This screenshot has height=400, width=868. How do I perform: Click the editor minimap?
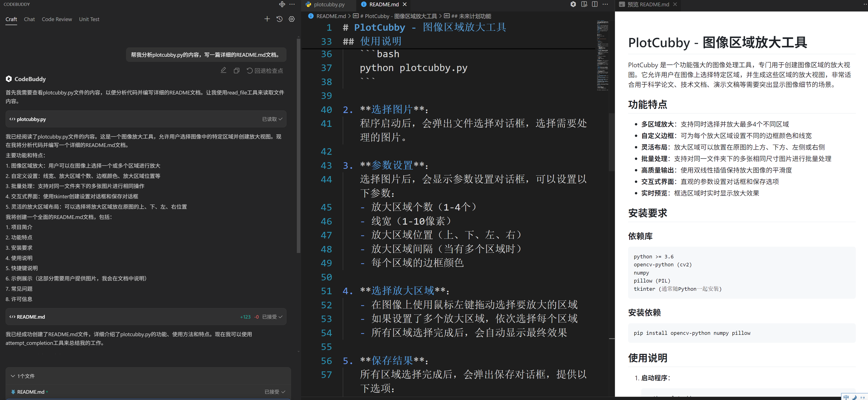(x=603, y=56)
